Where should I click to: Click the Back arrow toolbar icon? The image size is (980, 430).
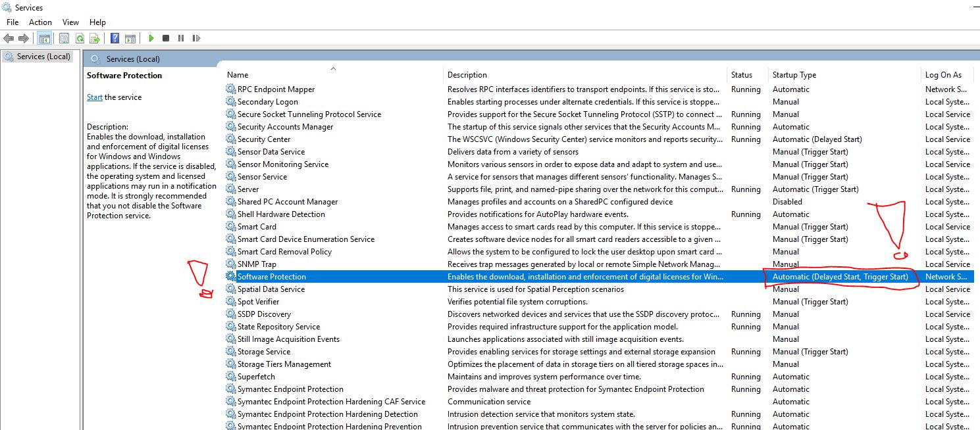[9, 39]
